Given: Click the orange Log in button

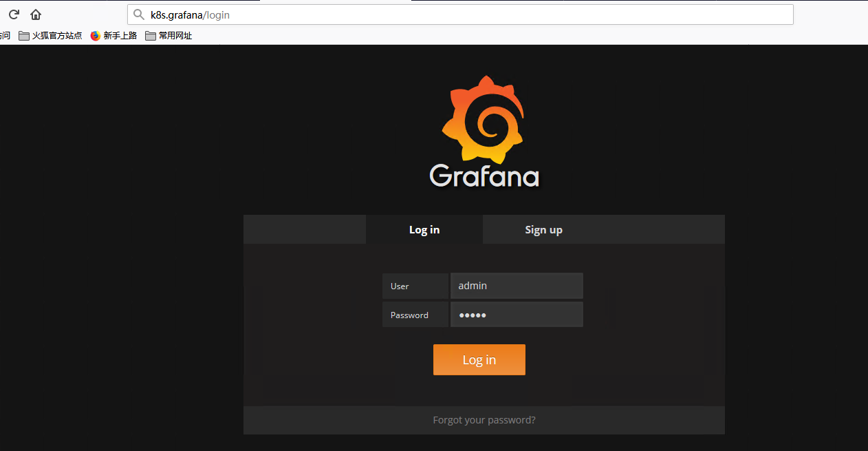Looking at the screenshot, I should (x=479, y=359).
